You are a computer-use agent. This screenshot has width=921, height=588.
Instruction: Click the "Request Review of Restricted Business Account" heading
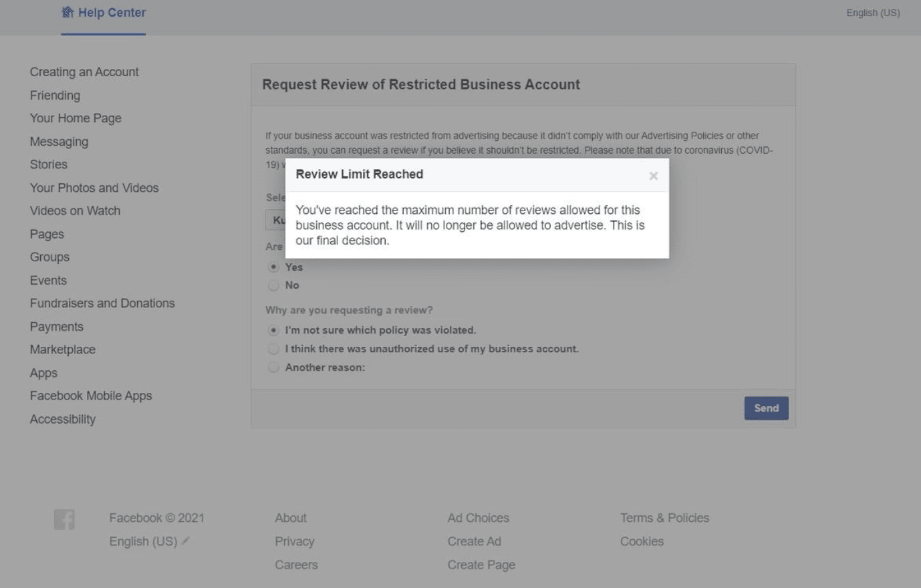click(421, 85)
